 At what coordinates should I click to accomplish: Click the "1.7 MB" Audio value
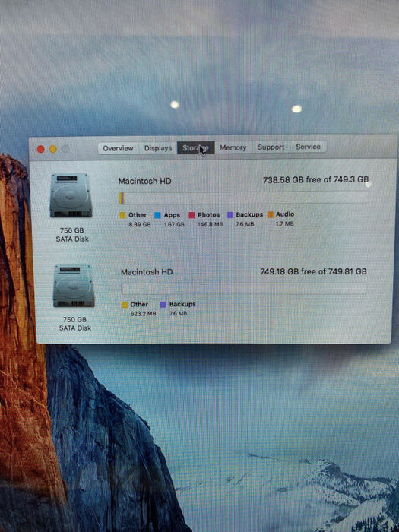(284, 223)
